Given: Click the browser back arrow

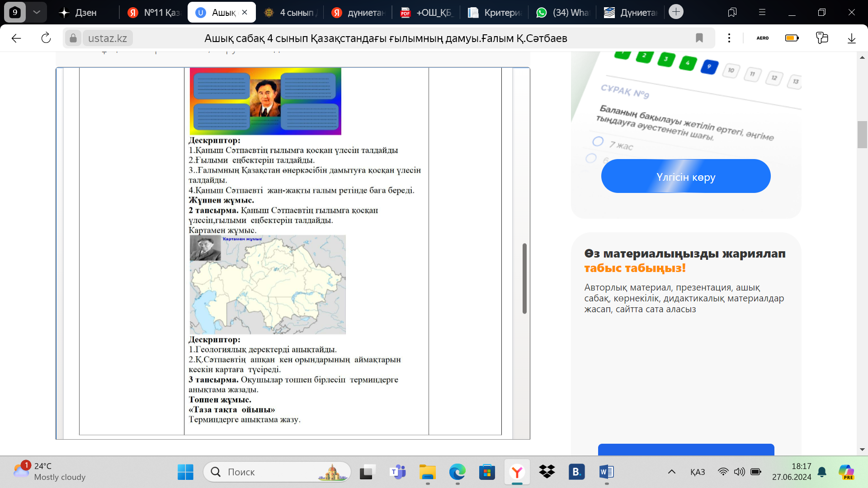Looking at the screenshot, I should click(16, 38).
